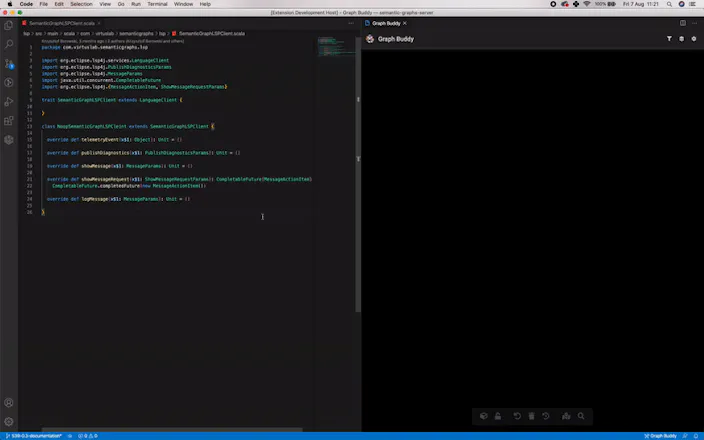704x440 pixels.
Task: Open the Go menu
Action: tap(121, 4)
